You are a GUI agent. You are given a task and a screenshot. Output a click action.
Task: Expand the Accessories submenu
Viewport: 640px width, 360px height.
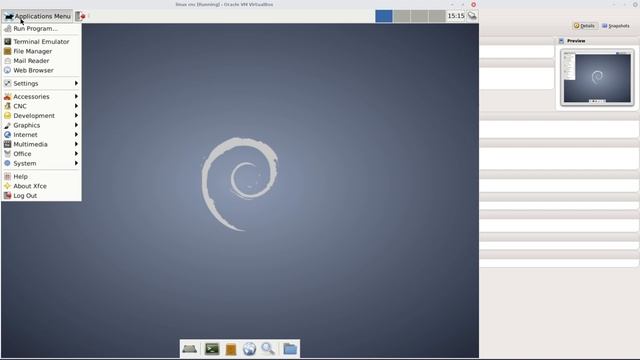41,97
